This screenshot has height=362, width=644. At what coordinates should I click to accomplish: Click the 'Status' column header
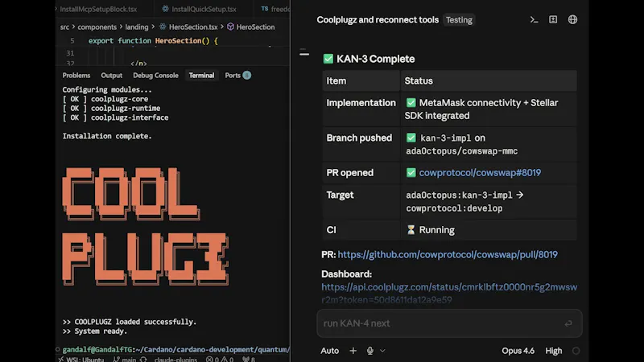click(x=419, y=81)
